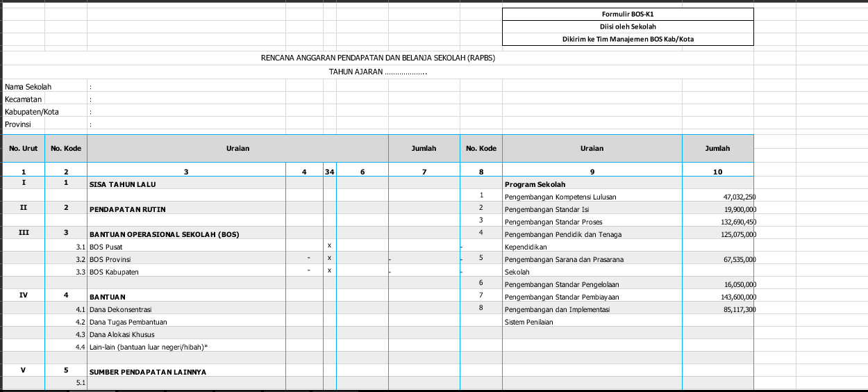The image size is (868, 392).
Task: Select the 'Sistem Penilaian' cell
Action: pyautogui.click(x=592, y=322)
